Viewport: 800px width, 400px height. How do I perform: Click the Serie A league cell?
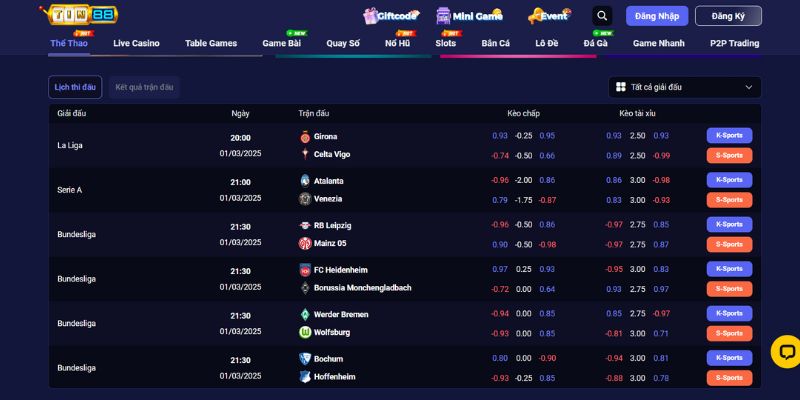click(69, 190)
